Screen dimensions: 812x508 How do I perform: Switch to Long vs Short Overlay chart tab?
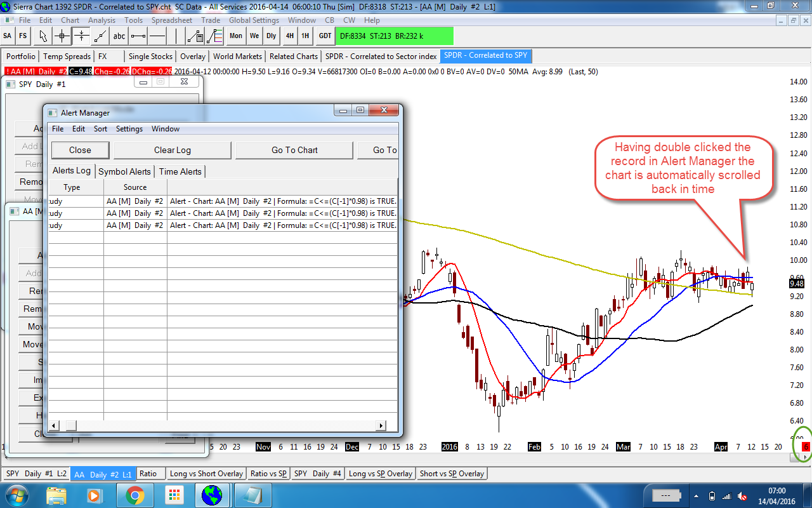[x=206, y=474]
